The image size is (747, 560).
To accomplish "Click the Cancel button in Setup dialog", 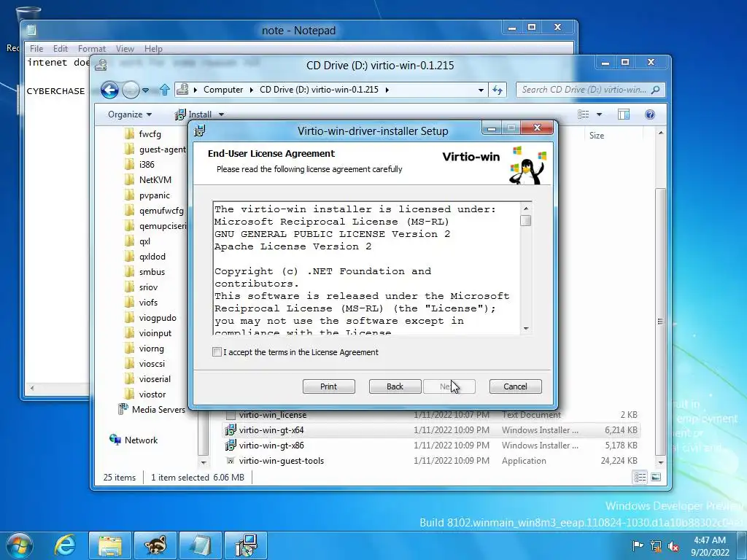I will 516,386.
